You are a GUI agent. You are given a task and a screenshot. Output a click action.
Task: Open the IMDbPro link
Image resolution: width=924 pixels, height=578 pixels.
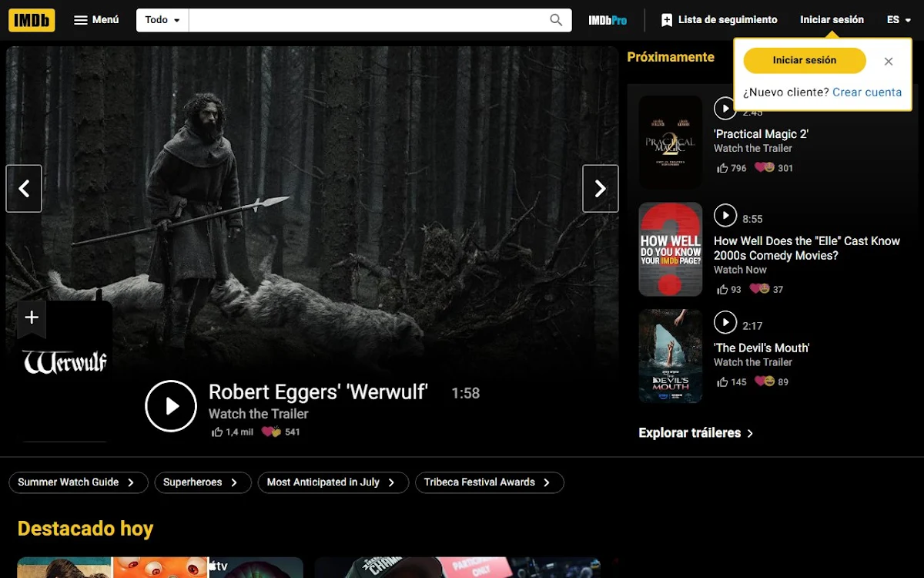point(608,20)
